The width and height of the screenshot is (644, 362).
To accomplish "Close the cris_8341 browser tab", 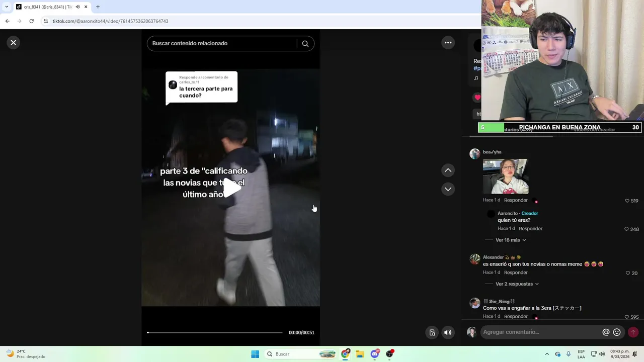I will (x=86, y=7).
